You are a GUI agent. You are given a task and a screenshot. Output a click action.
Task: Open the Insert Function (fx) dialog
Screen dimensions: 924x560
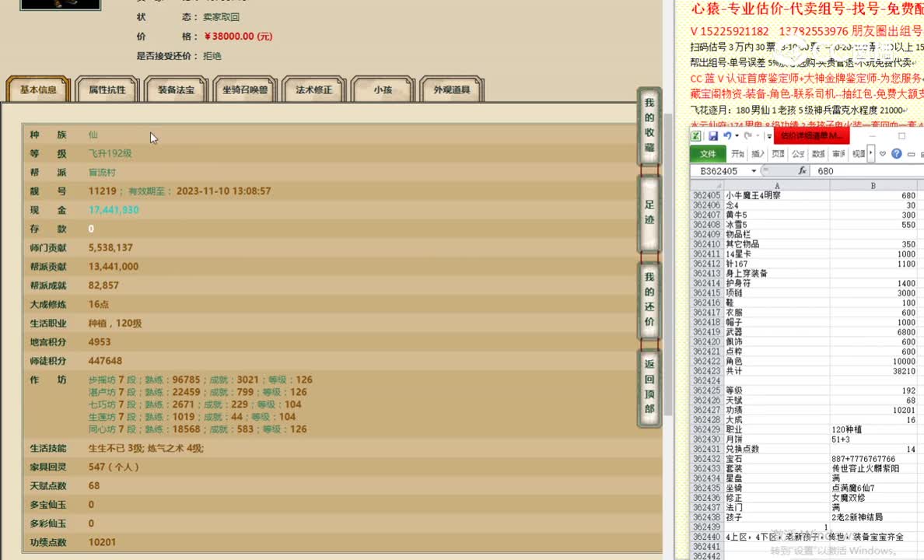coord(803,170)
